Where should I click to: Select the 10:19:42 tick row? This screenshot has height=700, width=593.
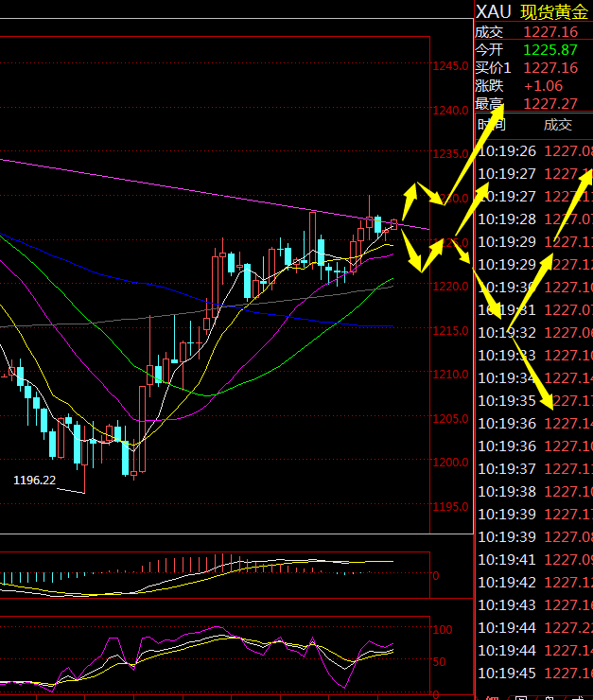pyautogui.click(x=534, y=582)
